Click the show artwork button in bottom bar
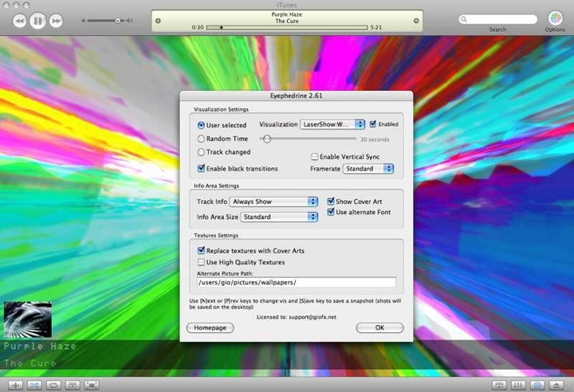Screen dimensions: 574x392 pyautogui.click(x=73, y=385)
